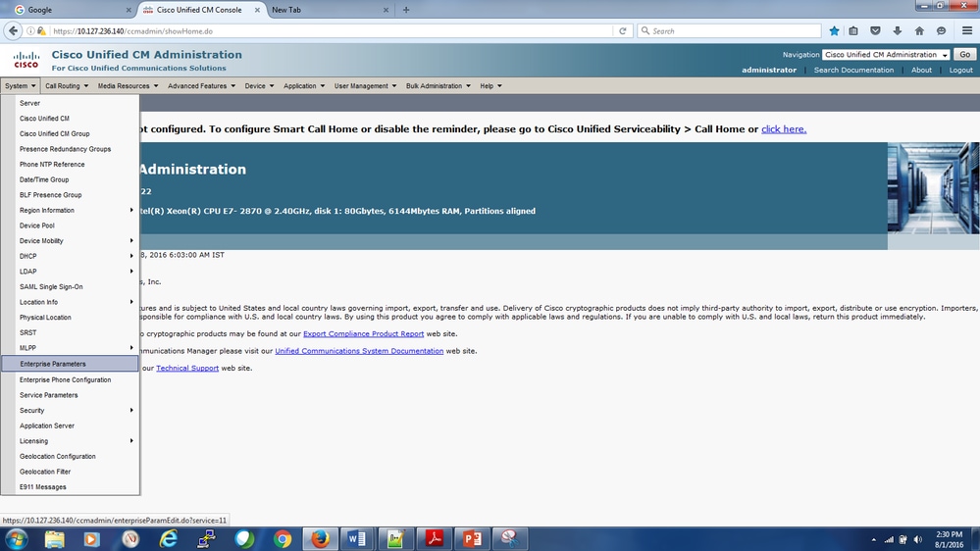This screenshot has width=980, height=551.
Task: Open Unified Communications System Documentation link
Action: click(359, 351)
